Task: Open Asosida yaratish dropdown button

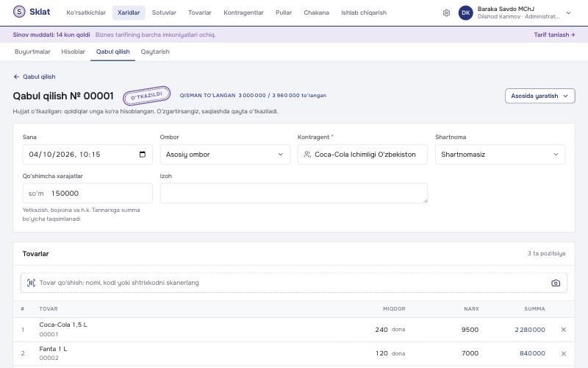Action: (540, 96)
